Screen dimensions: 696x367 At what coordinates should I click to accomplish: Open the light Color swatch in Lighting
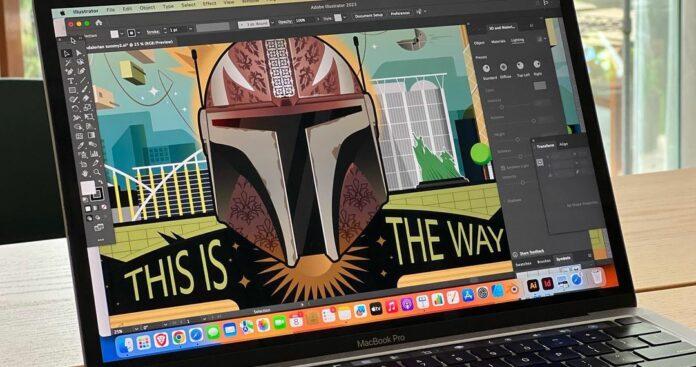click(x=540, y=85)
